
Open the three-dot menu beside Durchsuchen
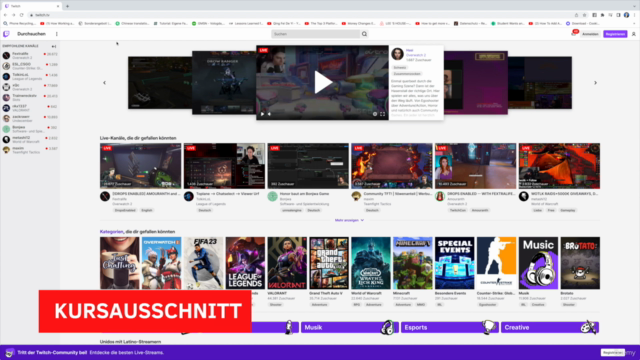click(x=57, y=34)
